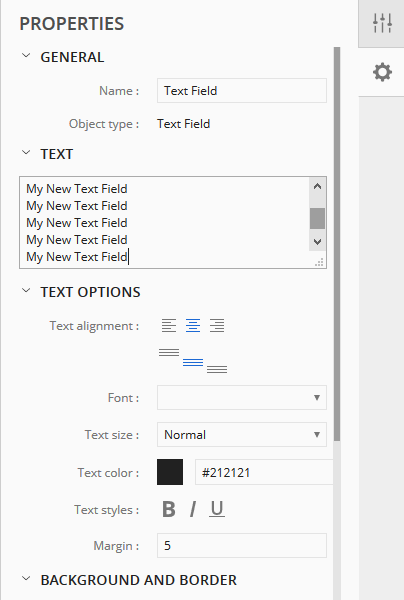
Task: Click the Margin input field
Action: (242, 546)
